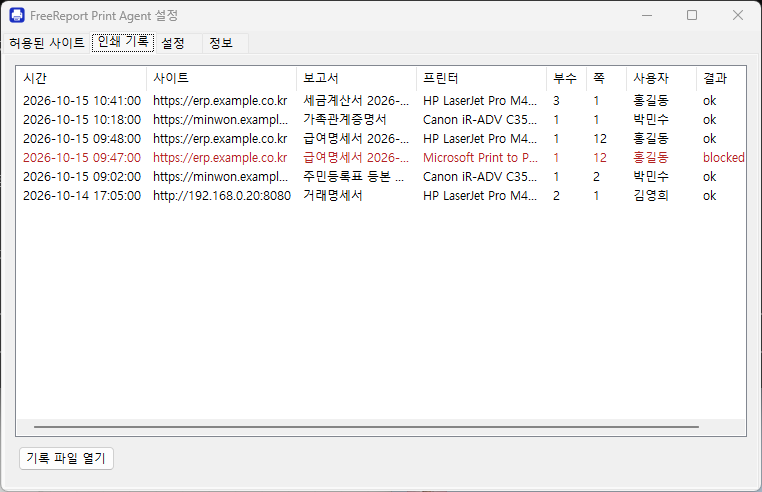
Task: Click the ok result in the 10:41:00 row
Action: (x=710, y=101)
